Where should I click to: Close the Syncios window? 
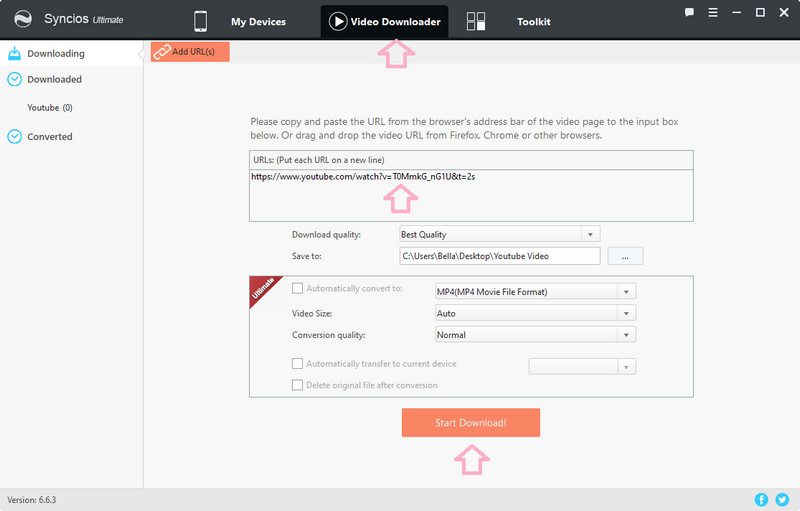784,12
